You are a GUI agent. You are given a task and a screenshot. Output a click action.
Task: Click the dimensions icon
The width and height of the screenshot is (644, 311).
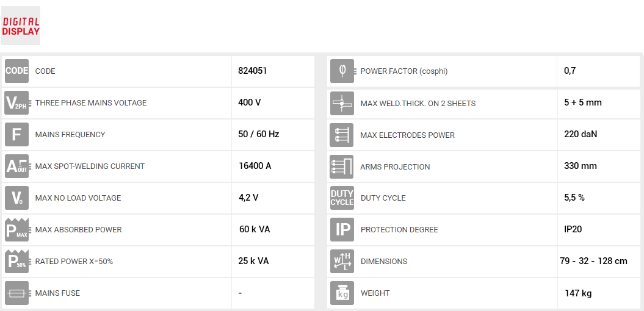342,261
